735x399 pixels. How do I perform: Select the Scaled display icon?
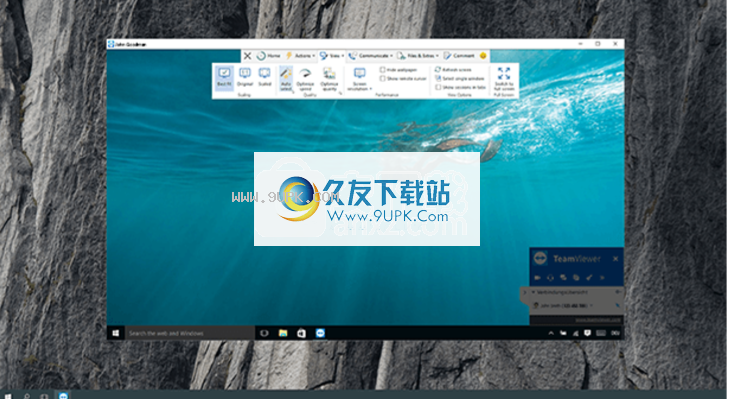[x=265, y=74]
